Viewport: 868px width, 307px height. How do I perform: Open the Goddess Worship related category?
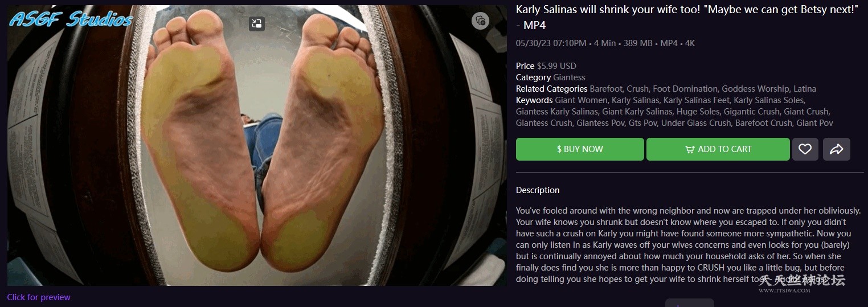[x=755, y=89]
